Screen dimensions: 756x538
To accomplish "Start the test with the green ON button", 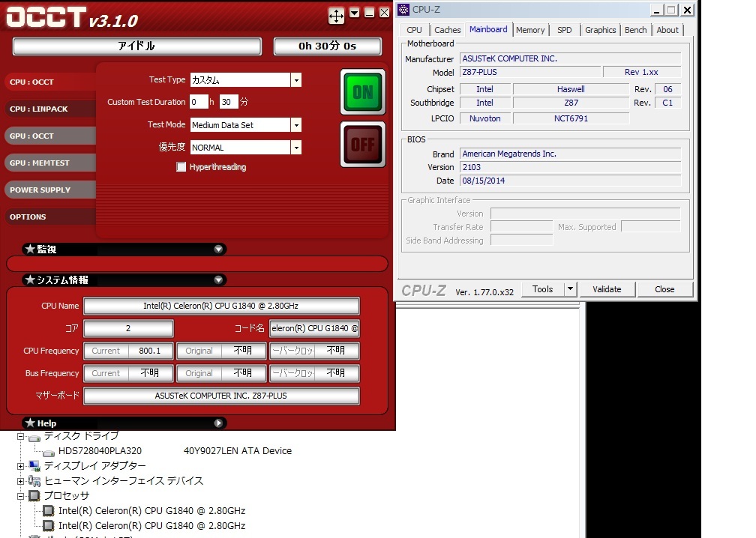I will pos(363,91).
